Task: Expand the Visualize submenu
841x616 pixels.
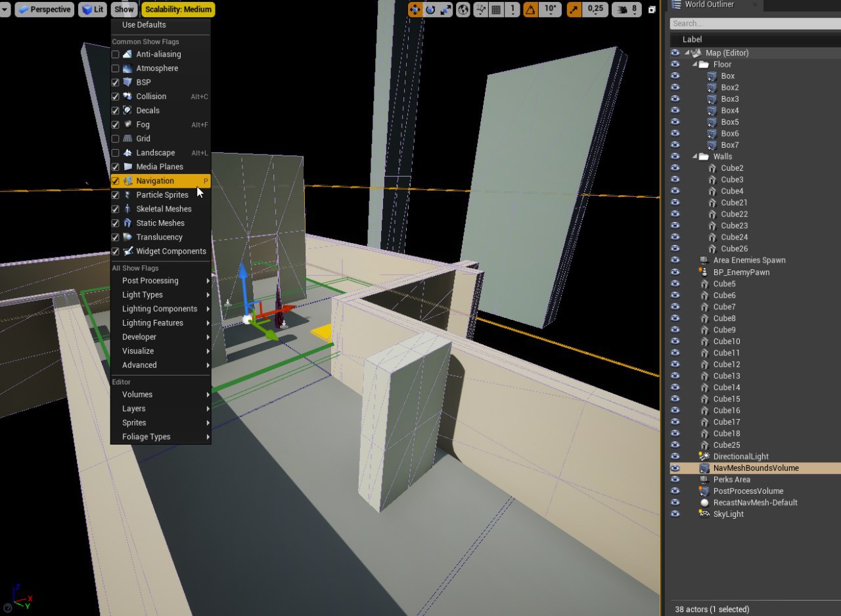Action: point(160,351)
